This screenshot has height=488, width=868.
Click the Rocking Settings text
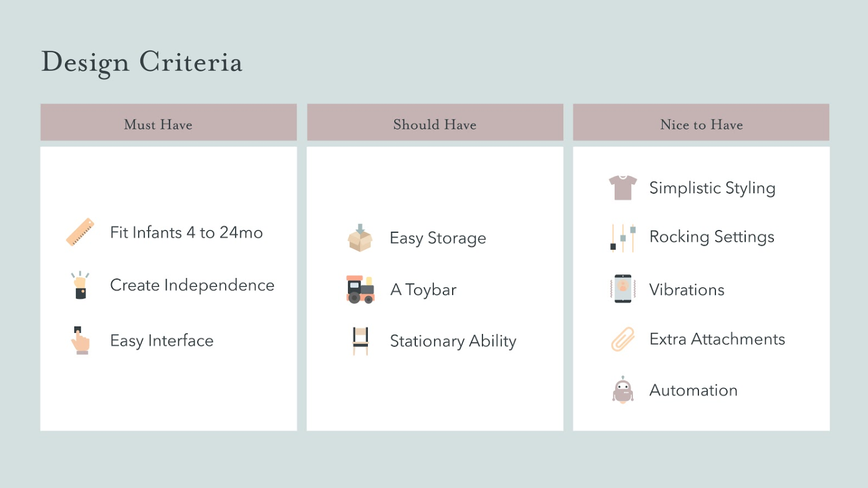point(712,237)
